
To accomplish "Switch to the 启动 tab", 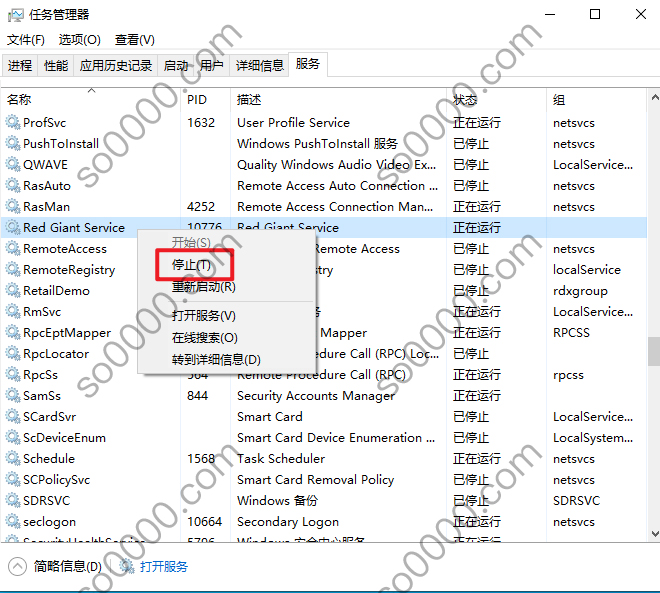I will (176, 66).
